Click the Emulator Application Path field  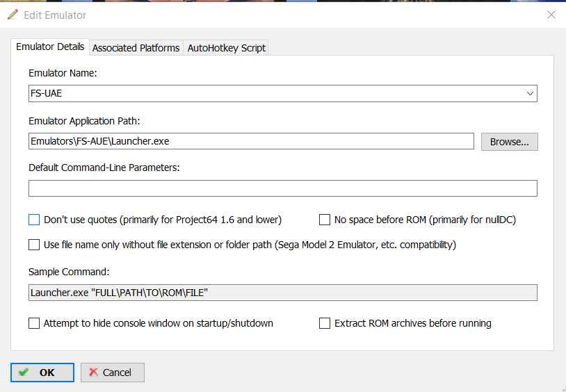pos(251,141)
